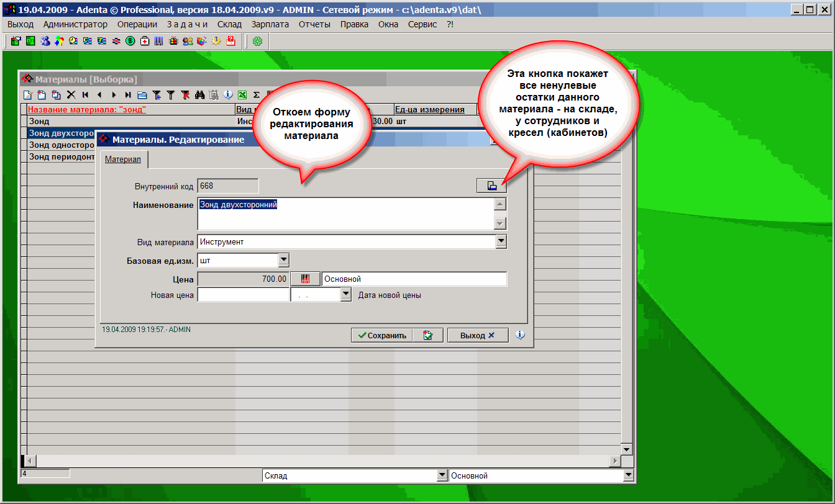Open the Базовая ед.изм. unit dropdown

pos(283,260)
